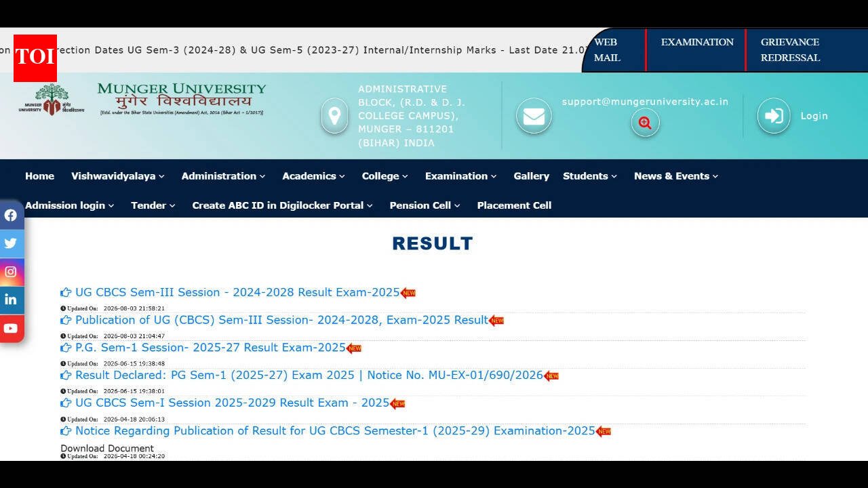
Task: Open P.G. Sem-1 Session 2025-27 Result link
Action: [210, 348]
